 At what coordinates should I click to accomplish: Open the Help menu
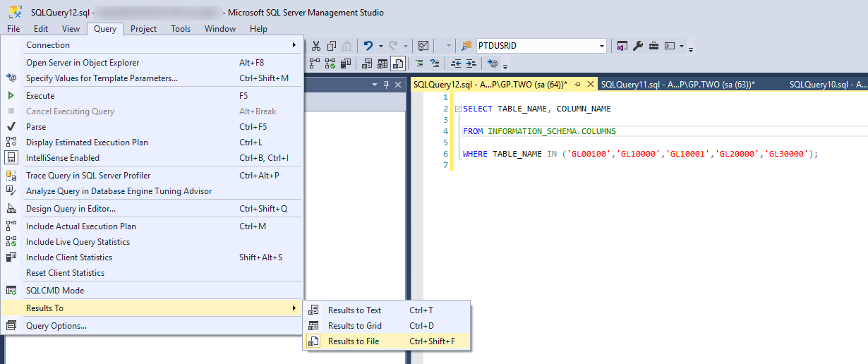click(258, 29)
